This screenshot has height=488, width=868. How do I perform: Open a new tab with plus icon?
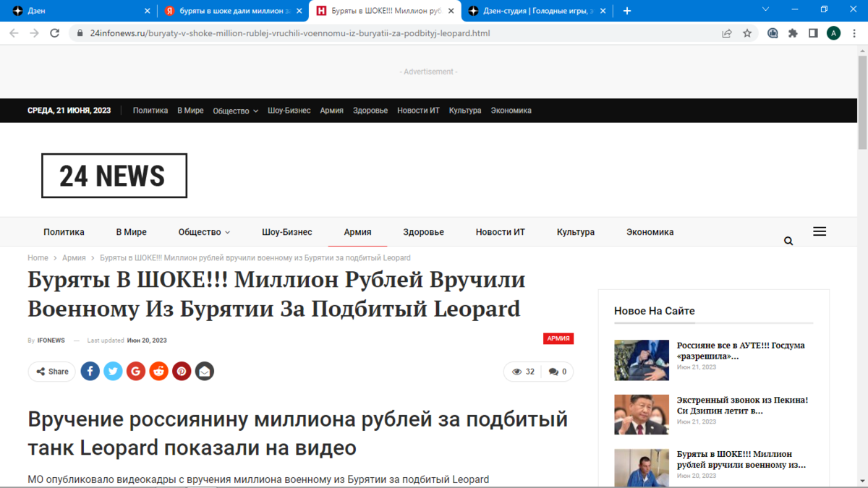[627, 11]
